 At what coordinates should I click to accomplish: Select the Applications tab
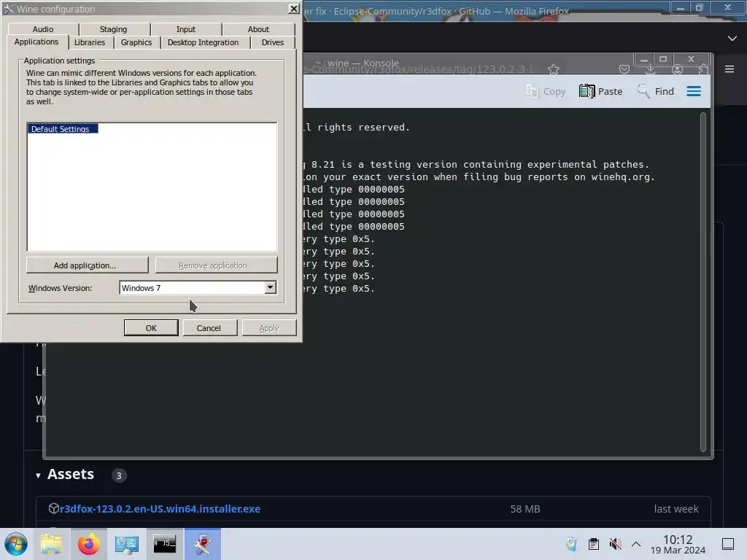(x=36, y=42)
